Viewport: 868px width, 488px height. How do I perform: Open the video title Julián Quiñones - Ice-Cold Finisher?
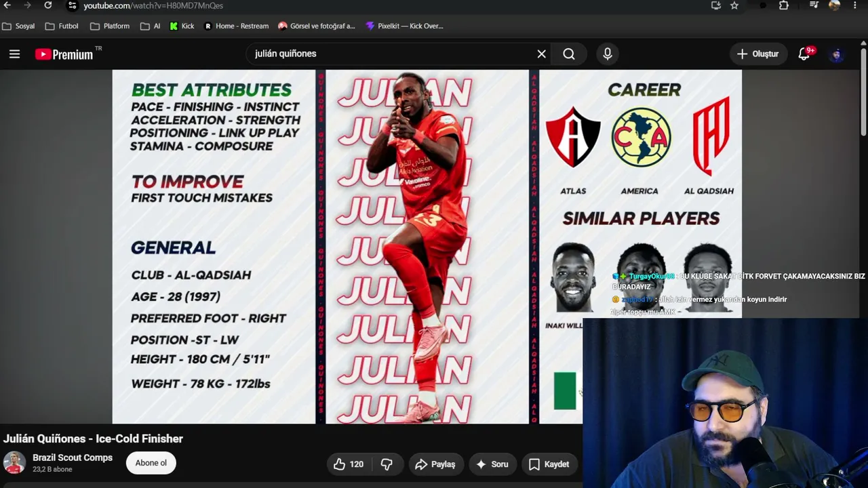point(93,439)
